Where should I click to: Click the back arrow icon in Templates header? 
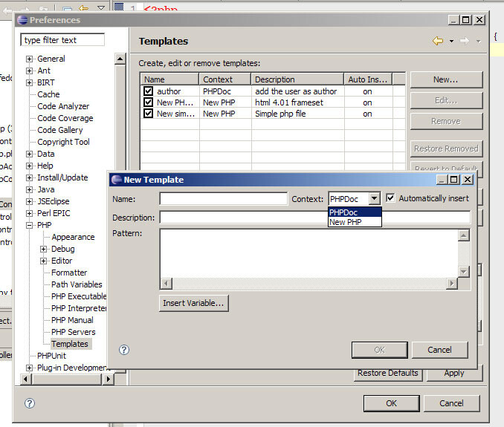pos(438,41)
